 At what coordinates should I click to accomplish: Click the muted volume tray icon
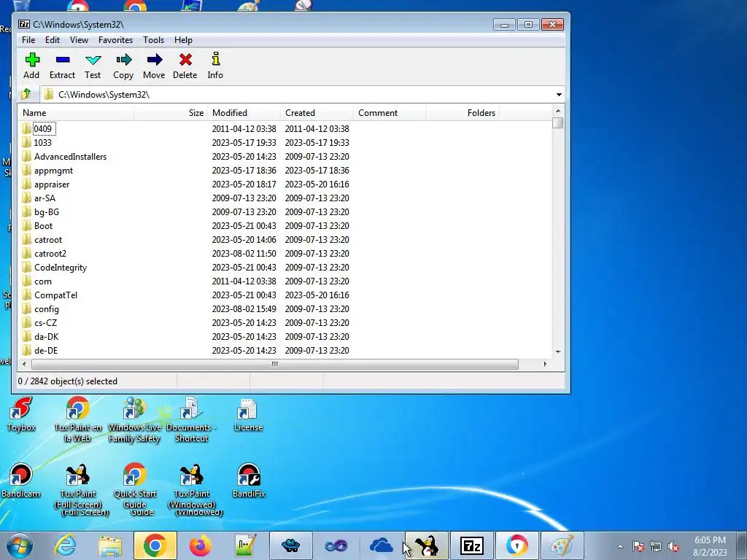point(673,547)
